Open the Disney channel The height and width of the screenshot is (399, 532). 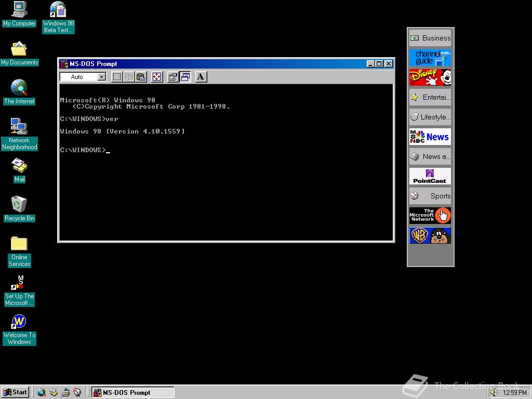[430, 77]
